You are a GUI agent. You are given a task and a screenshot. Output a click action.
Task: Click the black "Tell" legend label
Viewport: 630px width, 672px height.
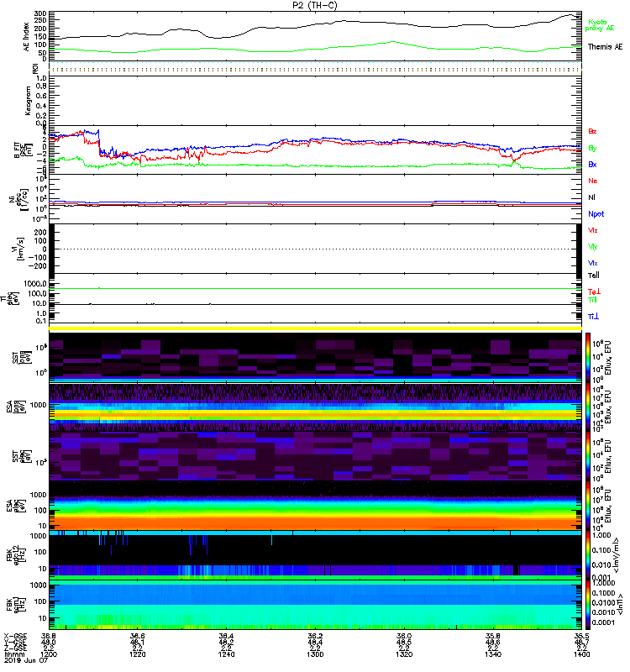point(593,276)
